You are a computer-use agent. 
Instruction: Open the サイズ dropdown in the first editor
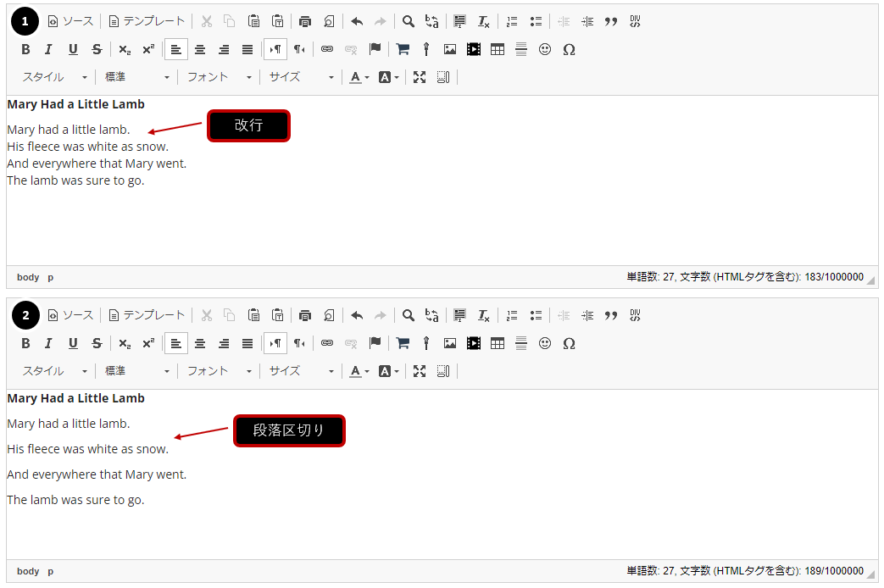click(x=302, y=77)
